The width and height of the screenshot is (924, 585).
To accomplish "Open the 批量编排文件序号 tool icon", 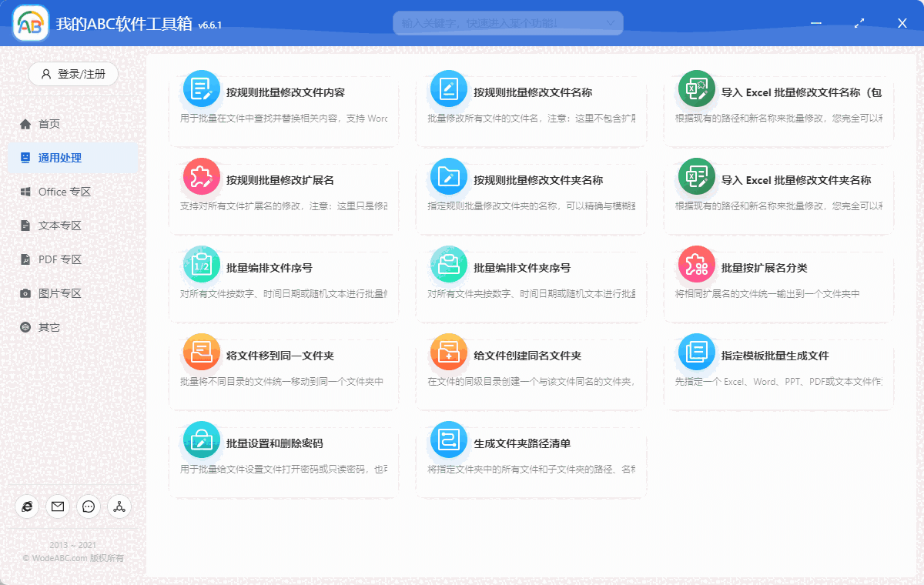I will (201, 264).
